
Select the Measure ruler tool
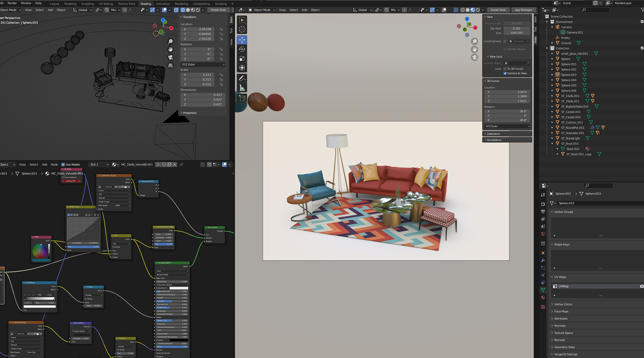tap(242, 88)
